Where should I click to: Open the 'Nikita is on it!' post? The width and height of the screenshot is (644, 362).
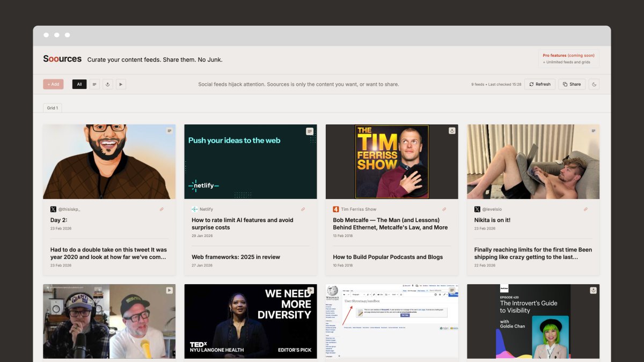click(x=492, y=220)
